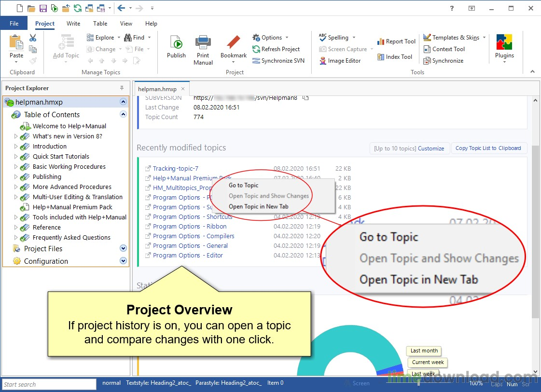Click the Open folder icon in quick toolbar
The width and height of the screenshot is (541, 392).
(x=31, y=8)
